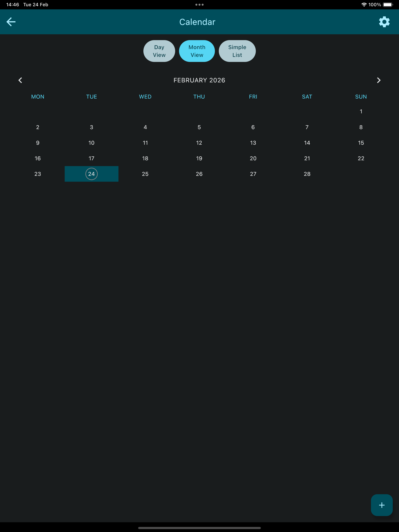Viewport: 399px width, 532px height.
Task: Select February 1 in calendar
Action: (361, 111)
